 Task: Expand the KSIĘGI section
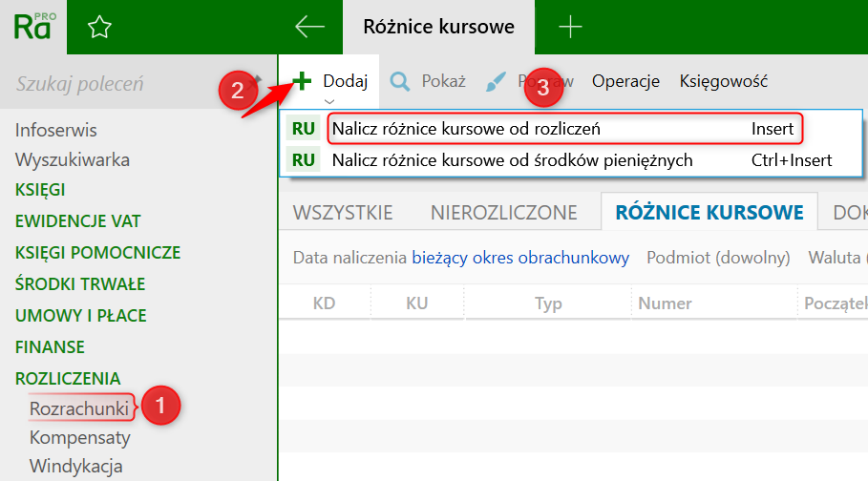coord(40,190)
